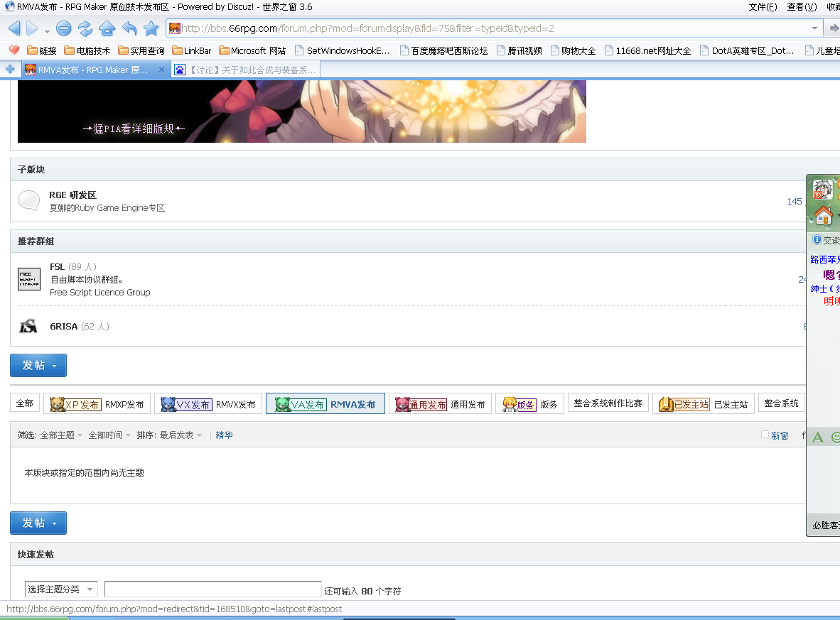Click the browser Forward arrow button
The height and width of the screenshot is (620, 840).
[32, 28]
